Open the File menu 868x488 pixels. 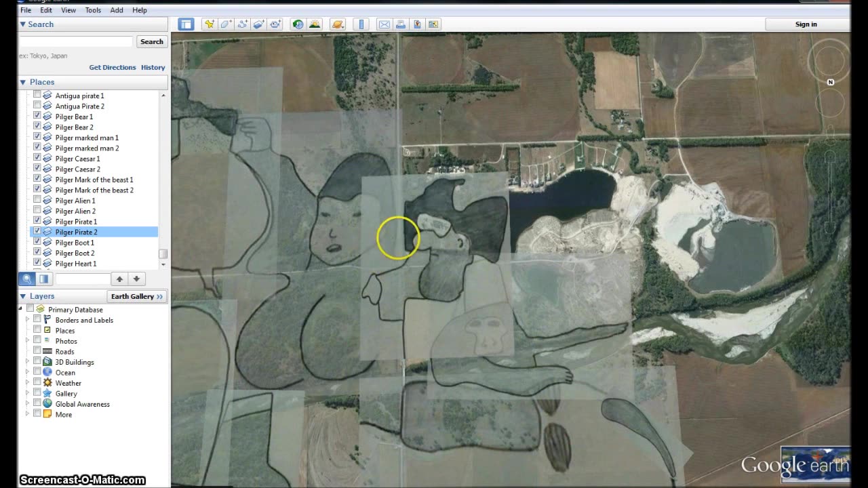click(x=26, y=10)
